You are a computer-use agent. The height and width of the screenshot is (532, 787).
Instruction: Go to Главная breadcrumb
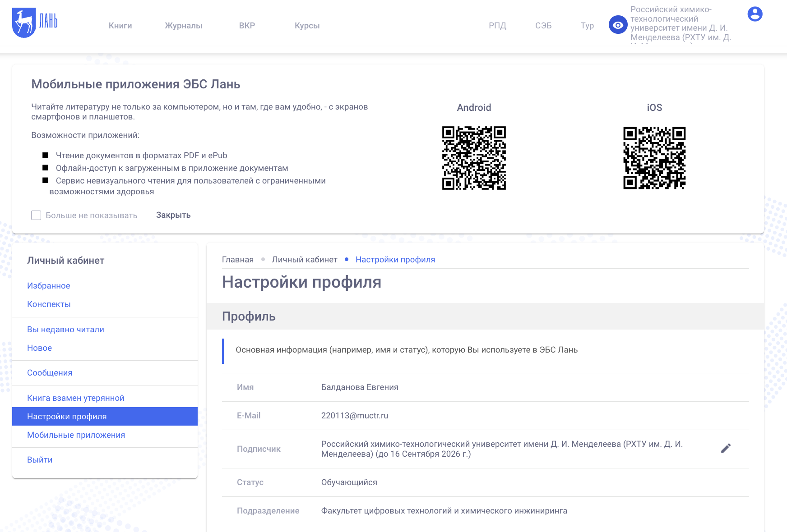[237, 260]
